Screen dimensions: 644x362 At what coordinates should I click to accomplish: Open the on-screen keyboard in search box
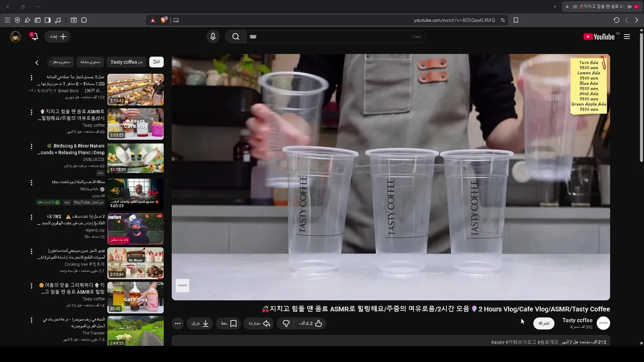253,37
